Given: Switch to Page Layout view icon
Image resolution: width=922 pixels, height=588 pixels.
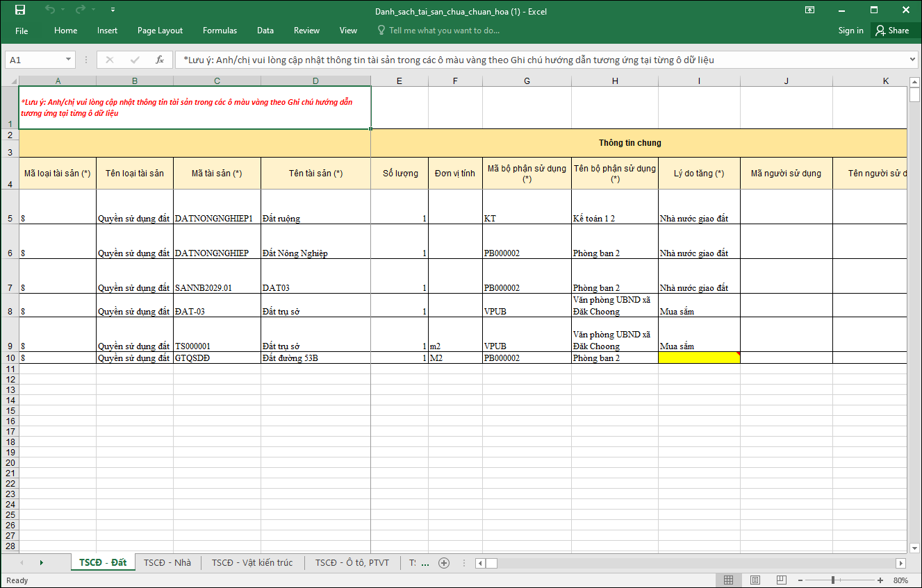Looking at the screenshot, I should pyautogui.click(x=755, y=580).
